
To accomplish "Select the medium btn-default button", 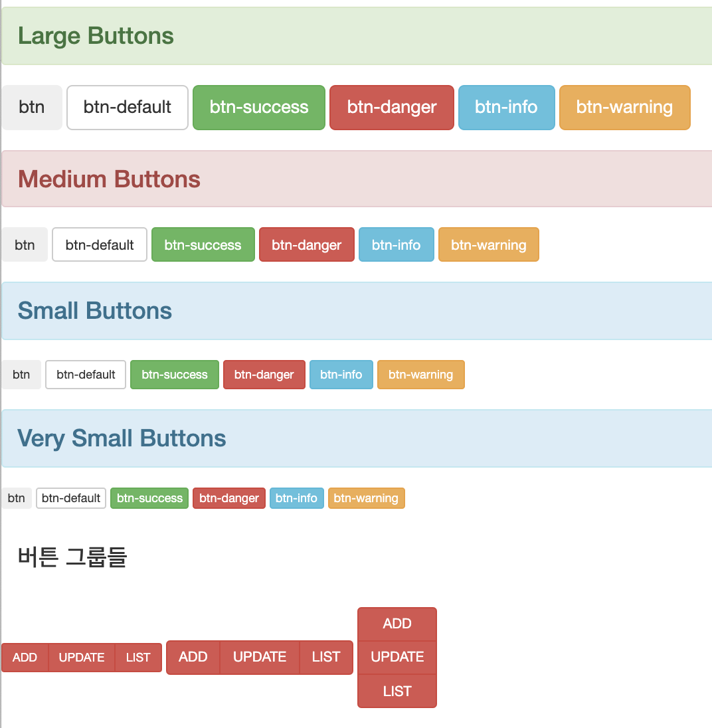I will 100,244.
